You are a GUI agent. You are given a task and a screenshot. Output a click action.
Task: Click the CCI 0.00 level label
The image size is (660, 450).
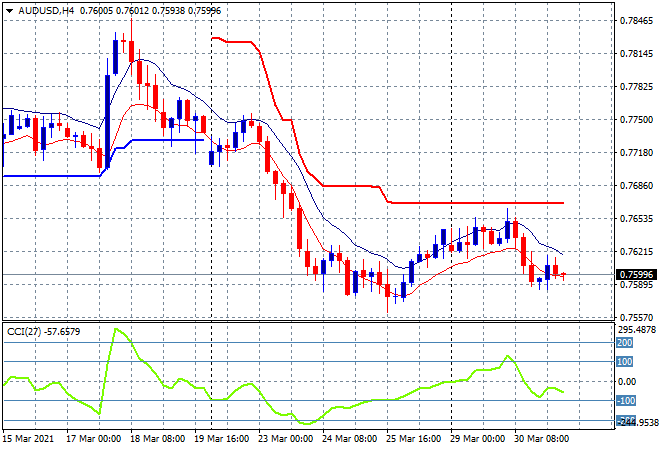tap(626, 381)
